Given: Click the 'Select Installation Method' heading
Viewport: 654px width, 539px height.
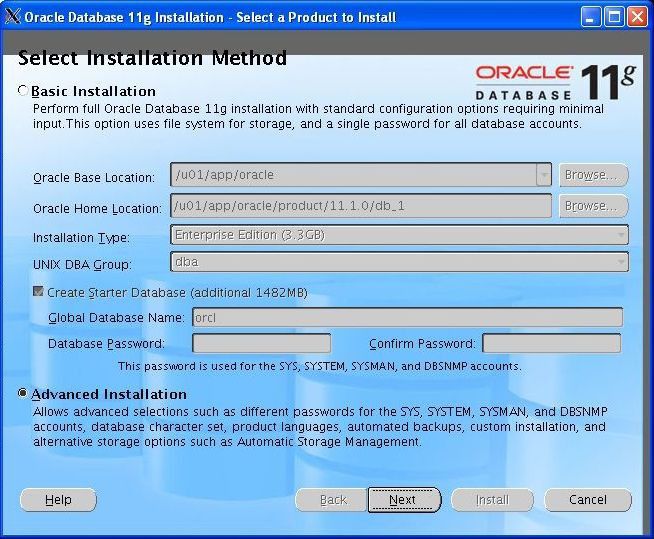Looking at the screenshot, I should tap(152, 58).
